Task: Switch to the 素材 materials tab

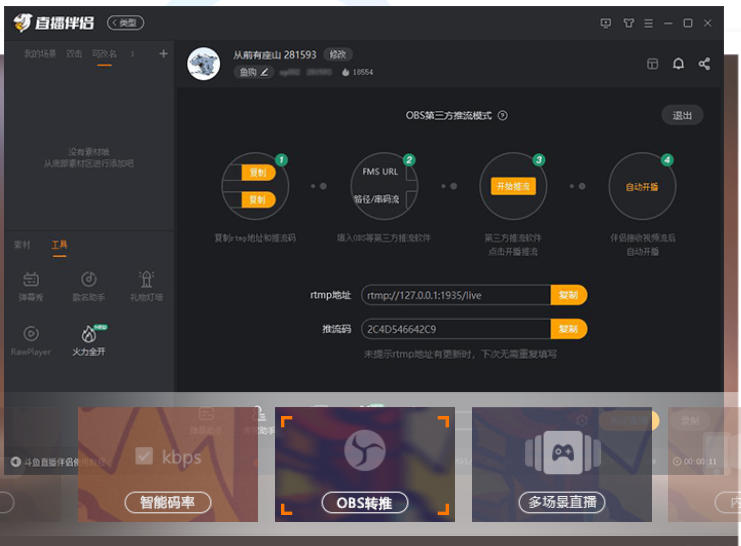Action: (22, 245)
